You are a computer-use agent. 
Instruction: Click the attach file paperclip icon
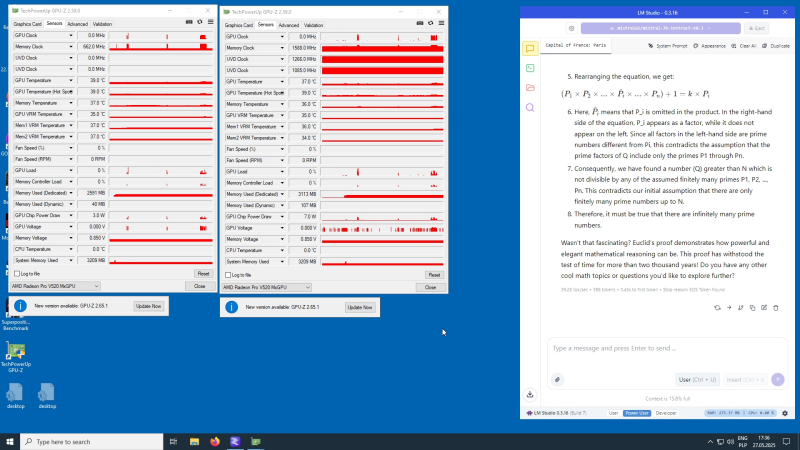click(x=557, y=380)
